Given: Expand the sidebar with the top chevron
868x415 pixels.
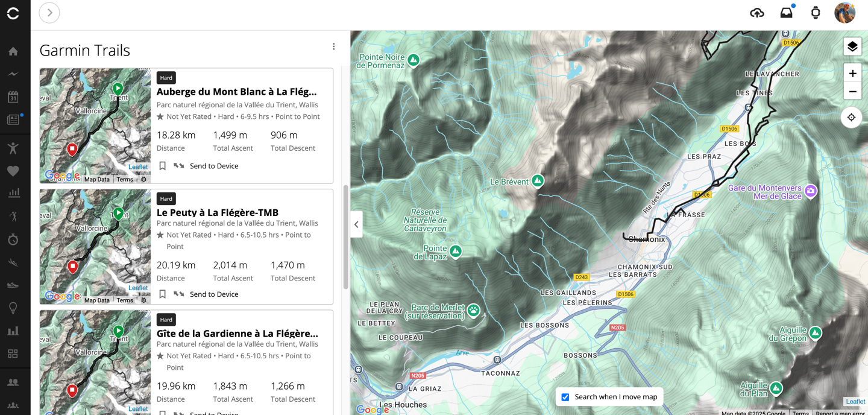Looking at the screenshot, I should point(49,13).
